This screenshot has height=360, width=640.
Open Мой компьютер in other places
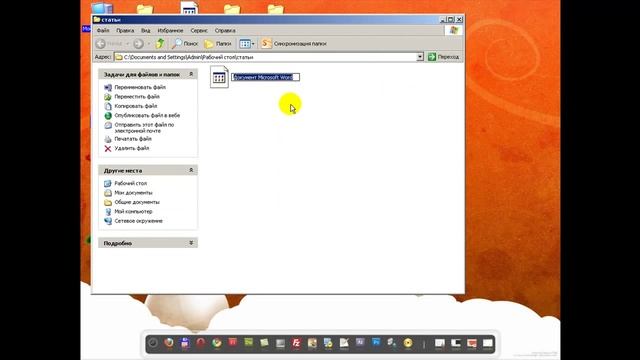point(133,212)
